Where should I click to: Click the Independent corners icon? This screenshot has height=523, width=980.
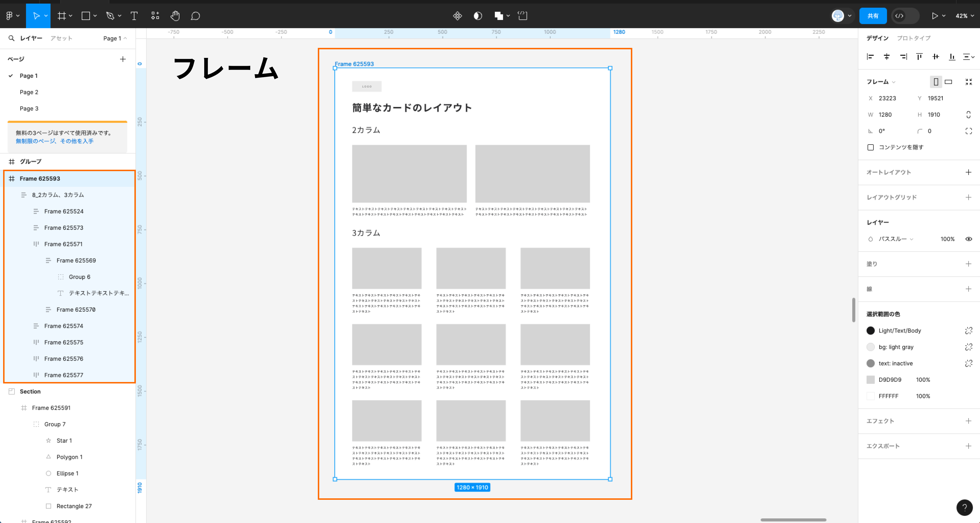[x=969, y=131]
